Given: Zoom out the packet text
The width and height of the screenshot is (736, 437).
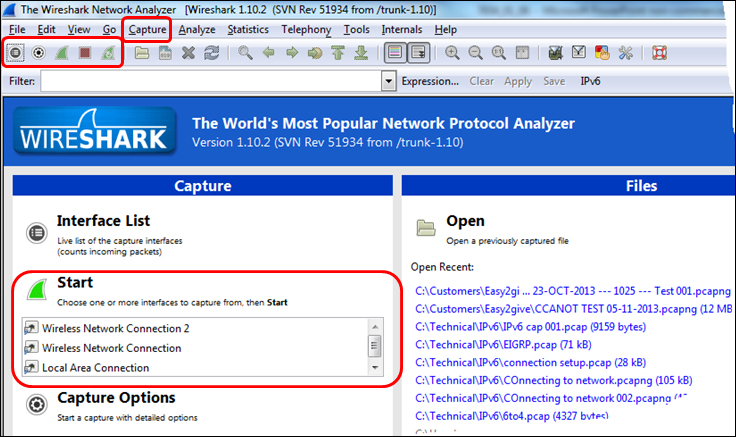Looking at the screenshot, I should point(475,53).
